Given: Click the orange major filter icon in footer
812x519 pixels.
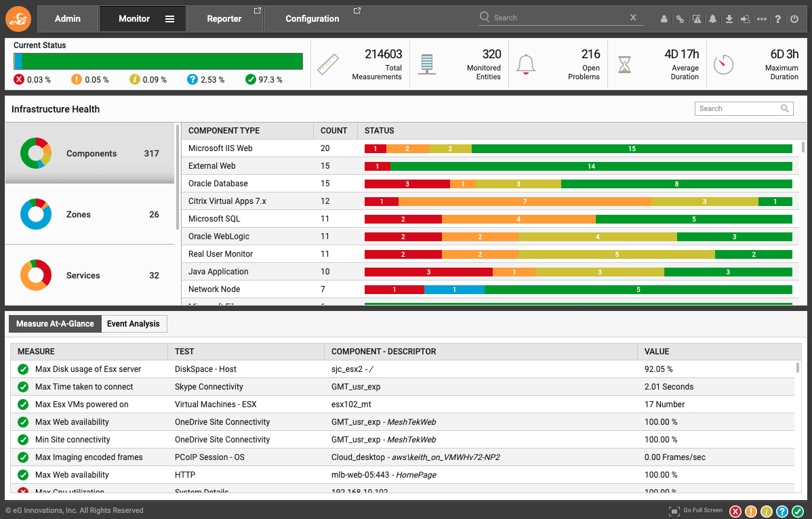Looking at the screenshot, I should [x=750, y=512].
